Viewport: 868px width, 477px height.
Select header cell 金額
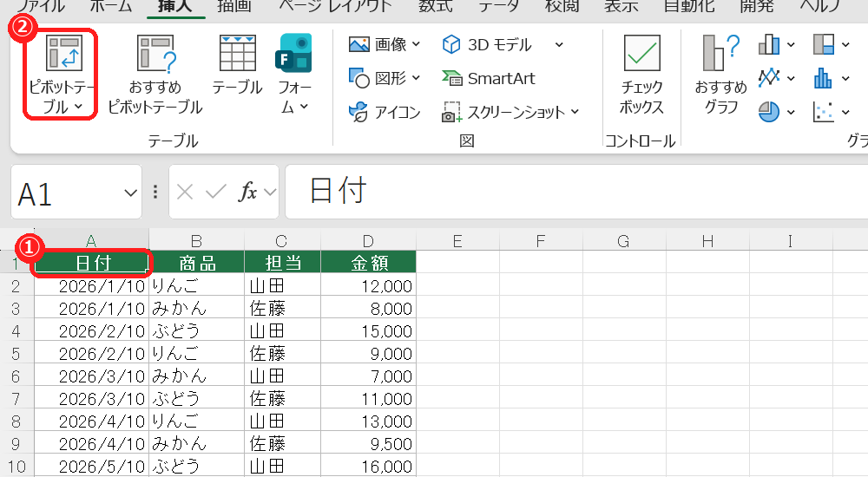pos(369,263)
